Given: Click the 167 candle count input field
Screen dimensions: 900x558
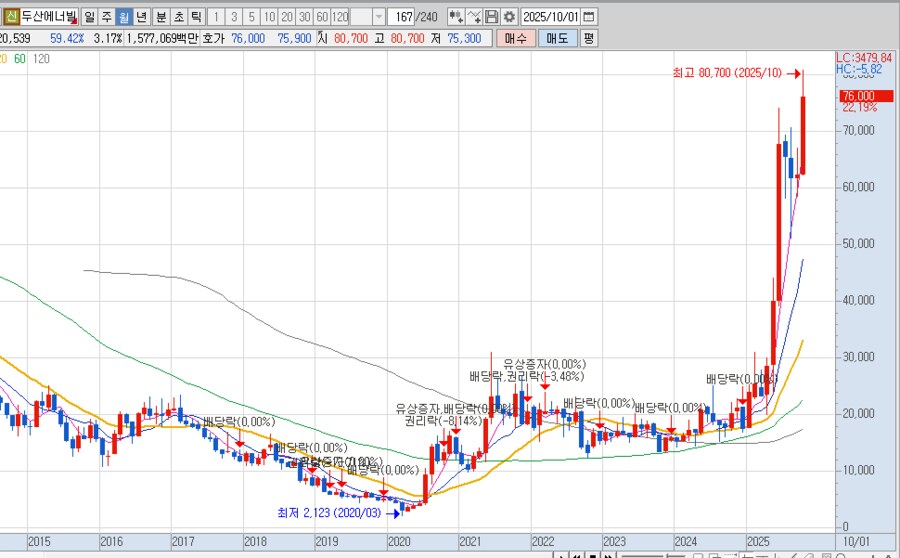Looking at the screenshot, I should pos(403,17).
